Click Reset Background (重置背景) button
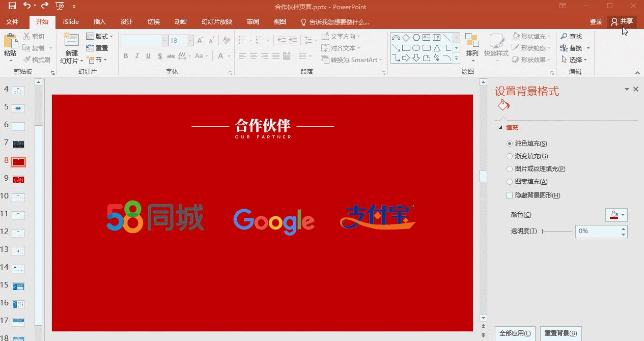The height and width of the screenshot is (341, 644). tap(561, 333)
